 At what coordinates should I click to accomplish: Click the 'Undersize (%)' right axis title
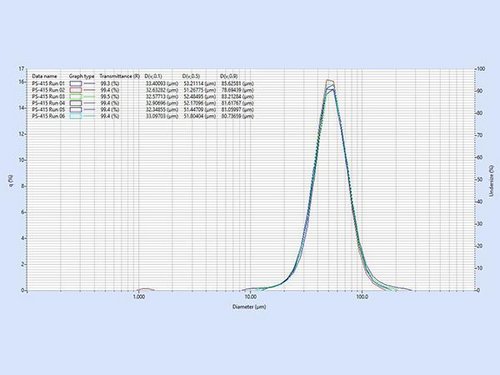pos(491,180)
